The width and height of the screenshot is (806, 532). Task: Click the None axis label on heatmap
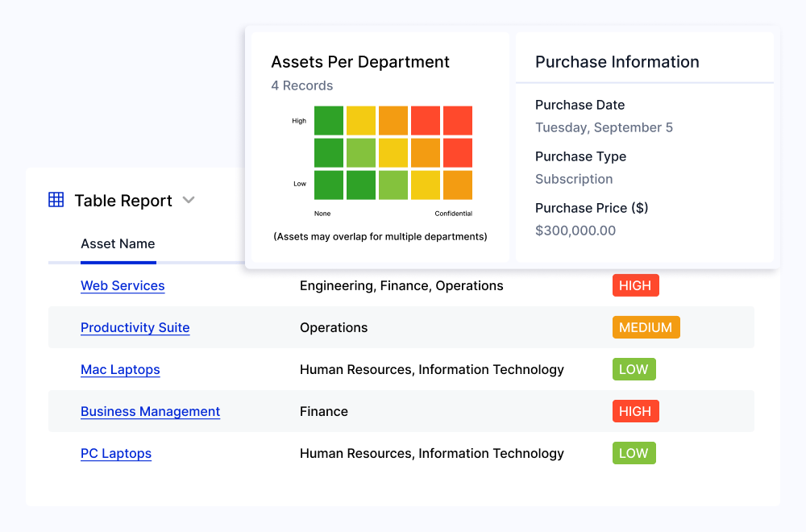tap(322, 214)
